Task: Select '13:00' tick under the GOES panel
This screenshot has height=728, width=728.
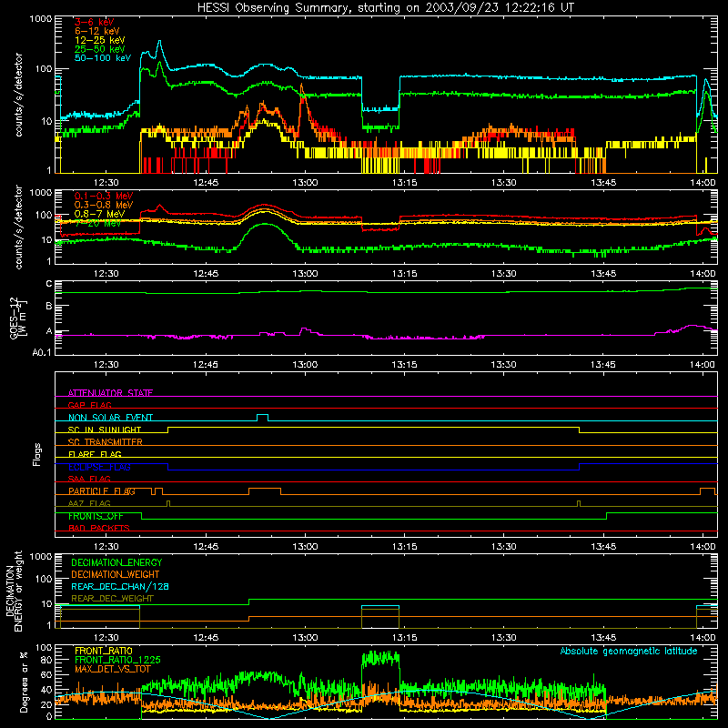Action: [x=305, y=365]
